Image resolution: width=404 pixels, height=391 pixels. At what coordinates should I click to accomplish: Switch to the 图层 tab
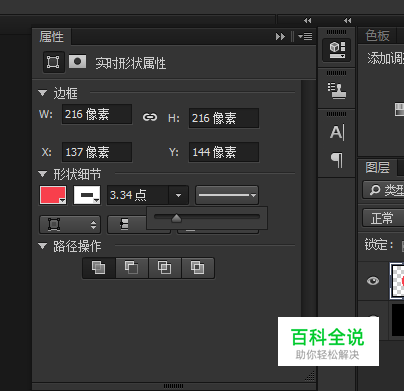[377, 167]
